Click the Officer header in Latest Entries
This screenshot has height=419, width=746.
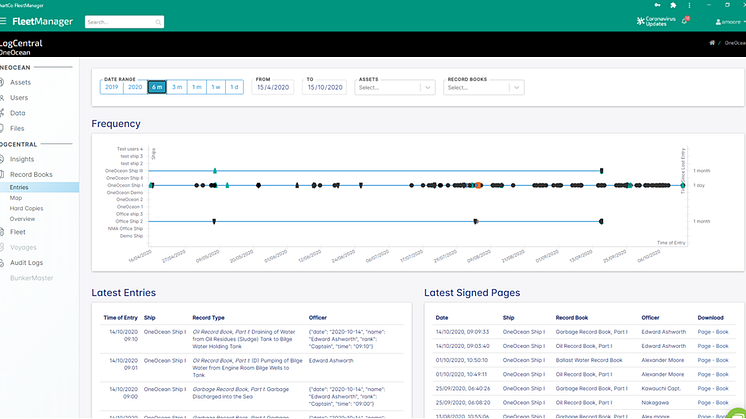(318, 318)
